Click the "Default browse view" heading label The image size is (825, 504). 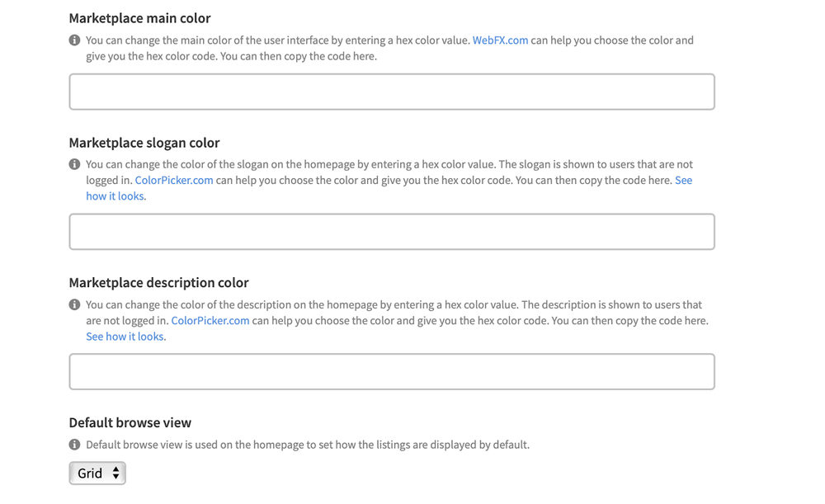click(130, 423)
